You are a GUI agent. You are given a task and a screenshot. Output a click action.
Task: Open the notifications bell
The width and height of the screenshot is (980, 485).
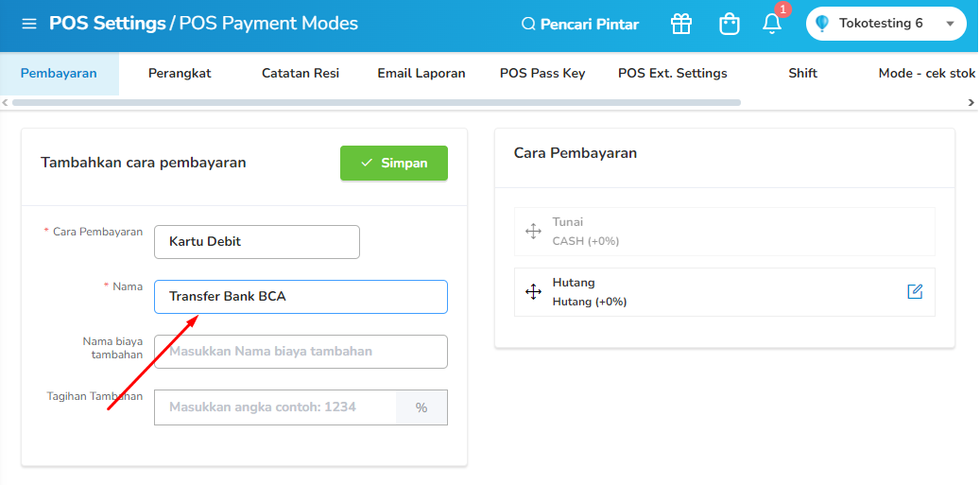point(772,23)
